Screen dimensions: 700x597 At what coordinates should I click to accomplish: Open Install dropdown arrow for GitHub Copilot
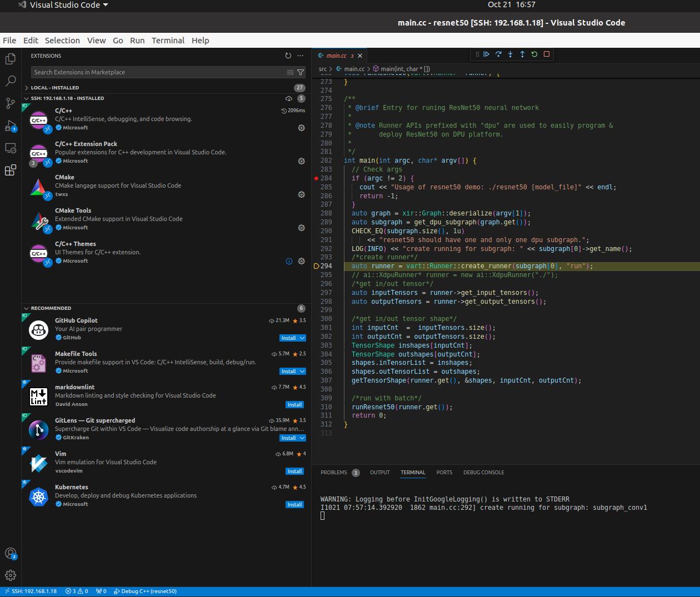(x=302, y=338)
